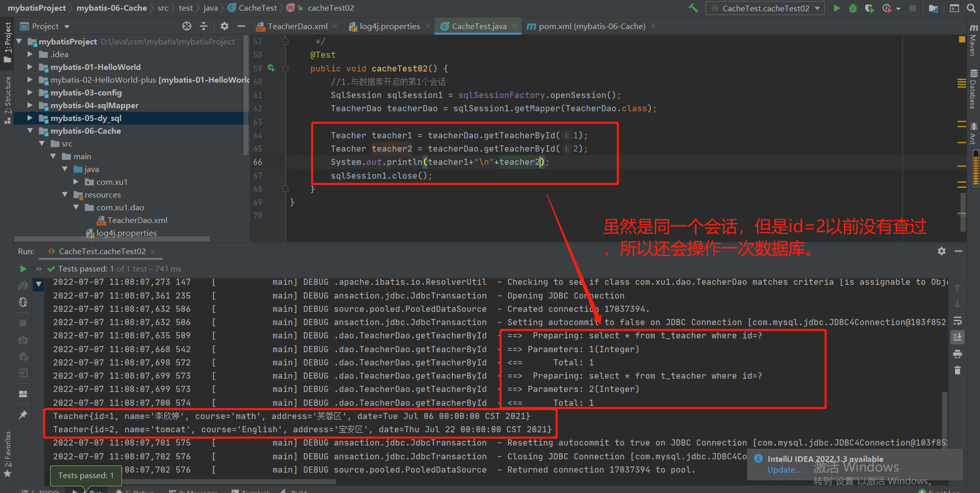Toggle auto-test icon in the Run panel
Image resolution: width=980 pixels, height=493 pixels.
(x=23, y=302)
